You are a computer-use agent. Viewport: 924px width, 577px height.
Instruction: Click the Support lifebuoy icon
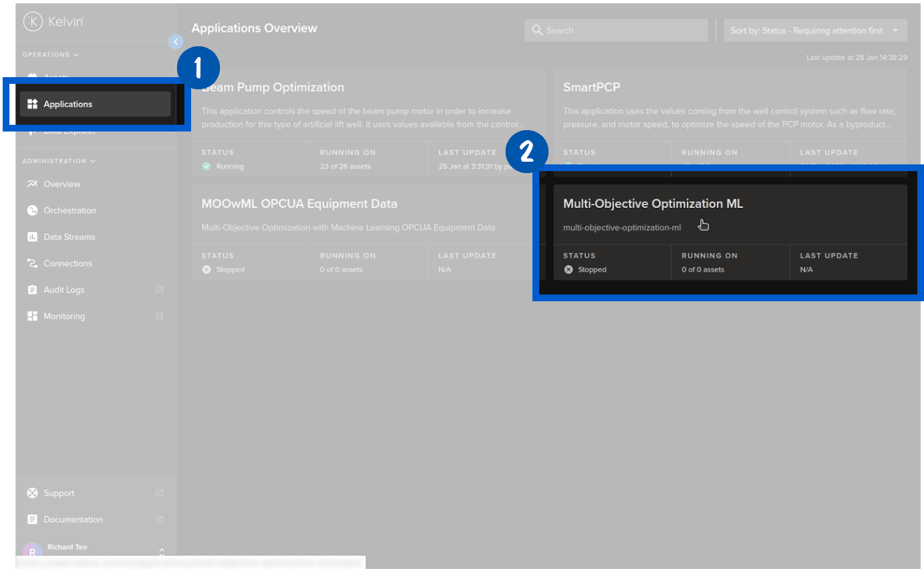point(32,493)
